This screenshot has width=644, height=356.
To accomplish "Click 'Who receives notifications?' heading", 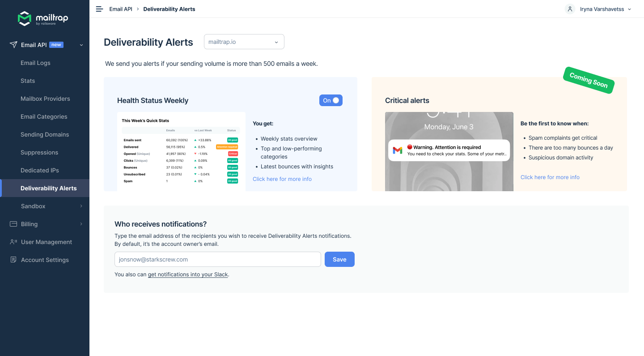I will pos(161,224).
